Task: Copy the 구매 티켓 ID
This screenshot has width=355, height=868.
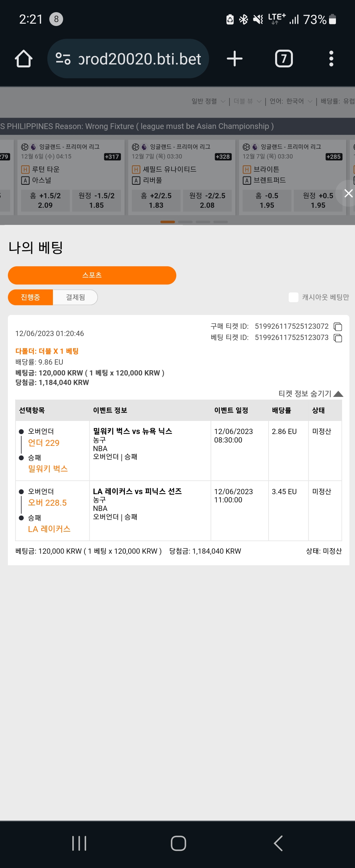Action: [x=338, y=326]
